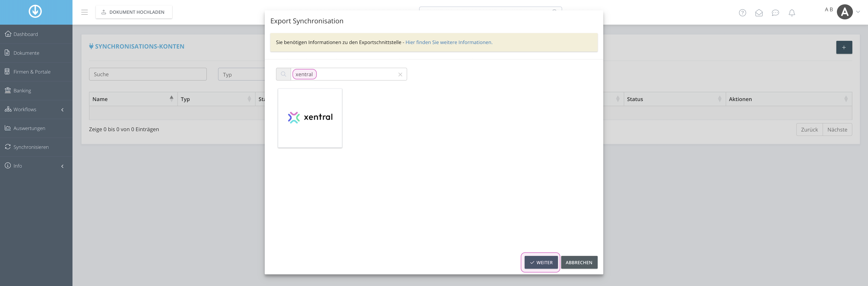868x286 pixels.
Task: Click the Firmen & Portale building icon
Action: click(7, 71)
